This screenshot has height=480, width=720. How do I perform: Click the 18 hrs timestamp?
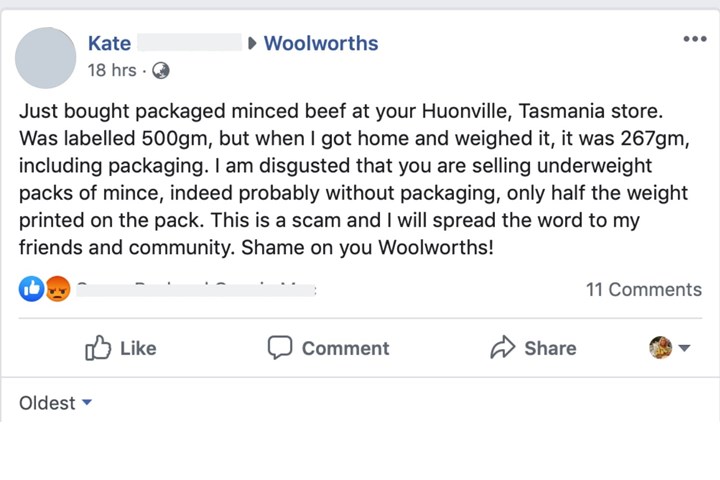(x=112, y=70)
